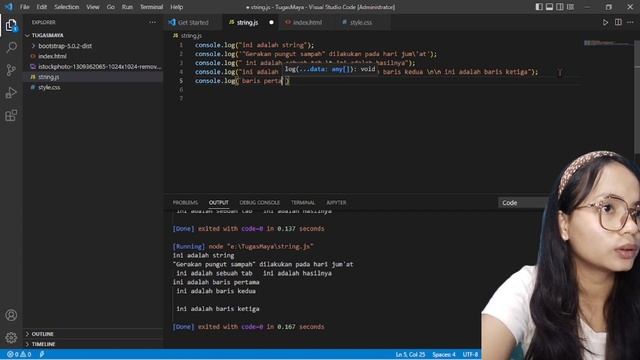Open the Code output channel dropdown
The image size is (640, 360).
[522, 202]
